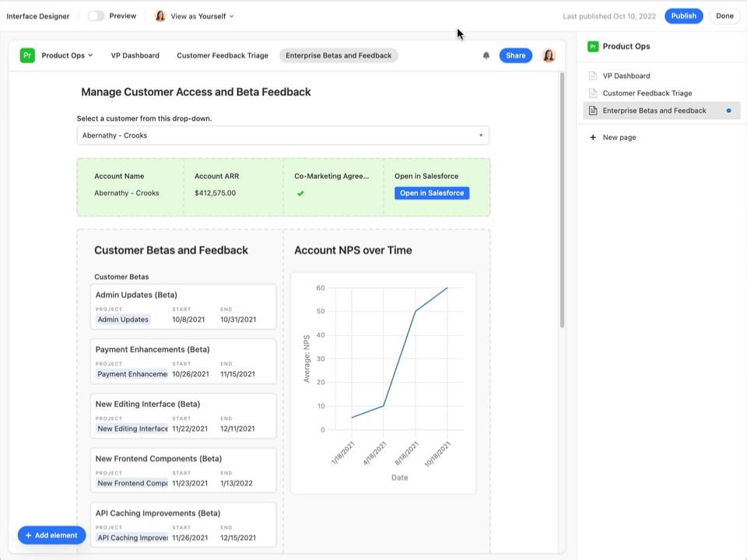
Task: Click the VP Dashboard page icon in sidebar
Action: pyautogui.click(x=593, y=75)
